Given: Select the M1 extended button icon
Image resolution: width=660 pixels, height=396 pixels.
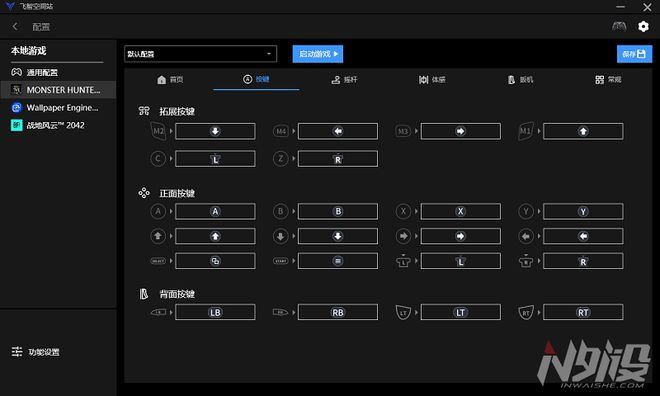Looking at the screenshot, I should pyautogui.click(x=526, y=131).
